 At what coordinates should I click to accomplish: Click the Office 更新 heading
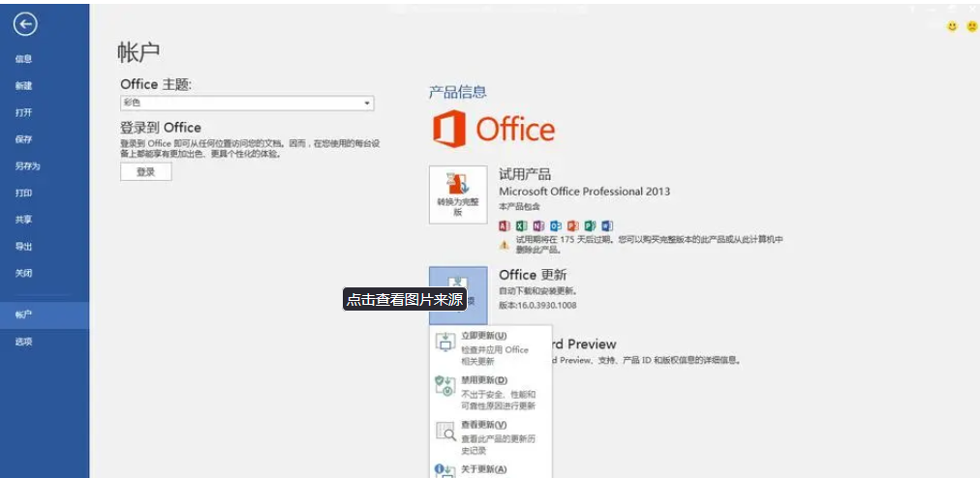point(534,275)
